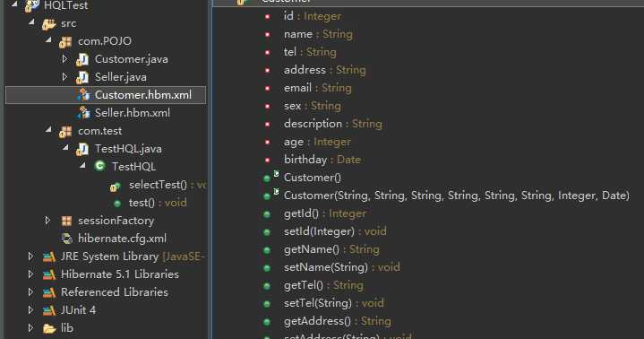Image resolution: width=644 pixels, height=339 pixels.
Task: Select the name : String field
Action: (318, 34)
